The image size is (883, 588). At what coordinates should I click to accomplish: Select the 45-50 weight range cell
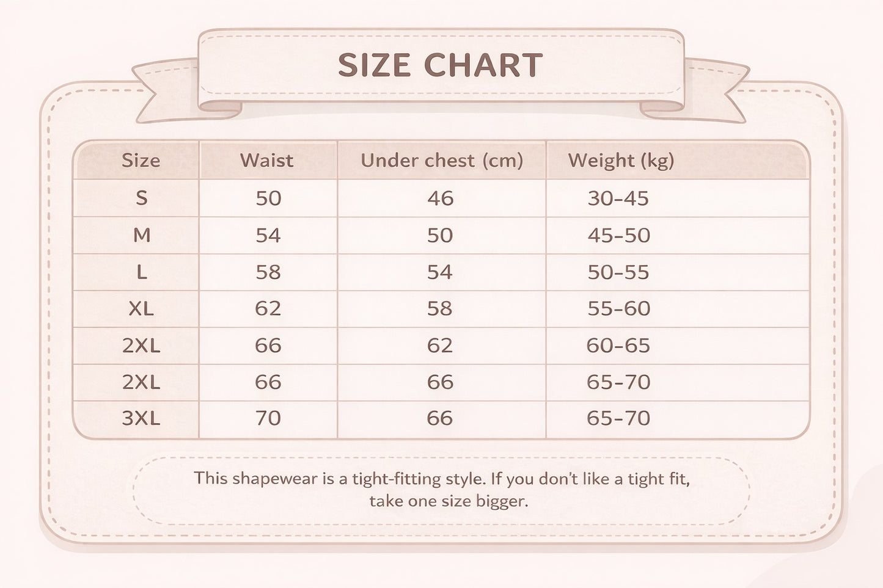click(x=618, y=235)
